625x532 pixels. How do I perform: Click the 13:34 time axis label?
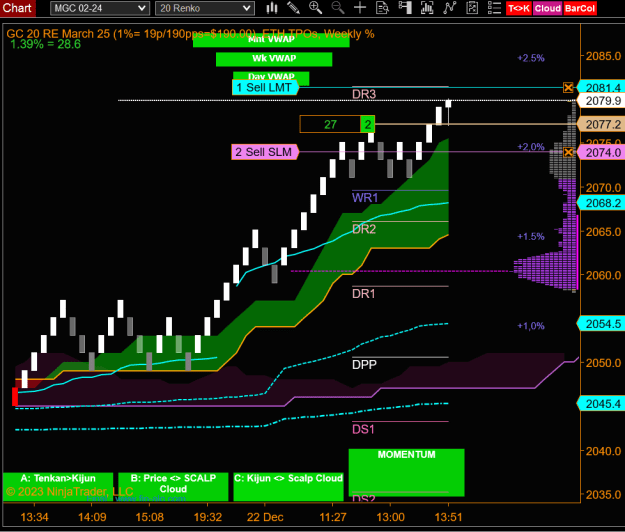point(34,517)
